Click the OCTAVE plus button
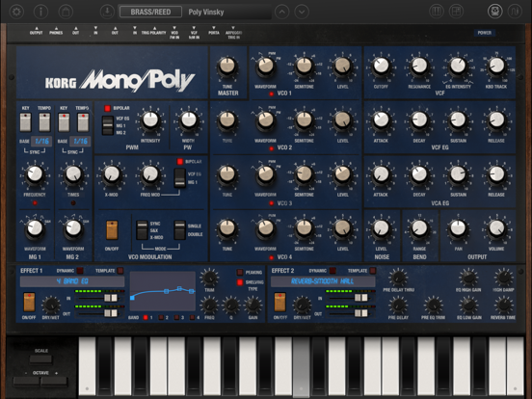Viewport: 532px width, 399px height. (54, 382)
